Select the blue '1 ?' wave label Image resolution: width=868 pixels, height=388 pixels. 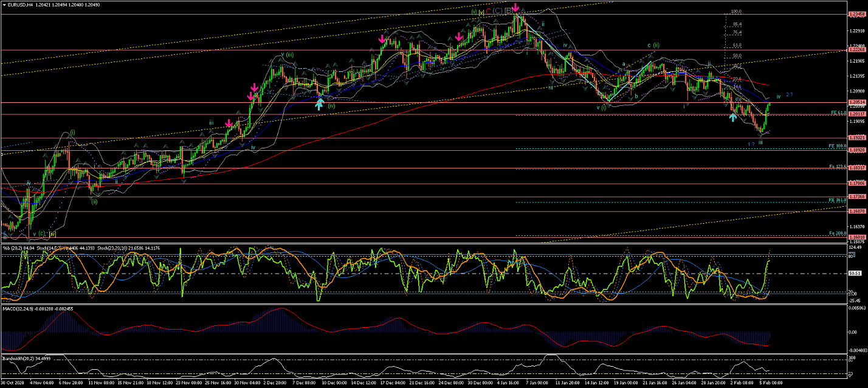751,144
